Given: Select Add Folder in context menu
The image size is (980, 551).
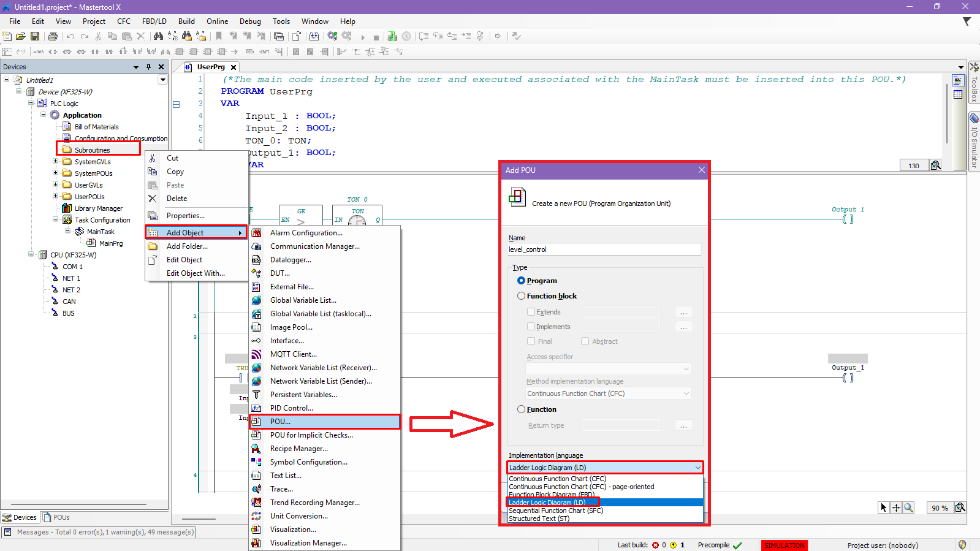Looking at the screenshot, I should click(187, 246).
